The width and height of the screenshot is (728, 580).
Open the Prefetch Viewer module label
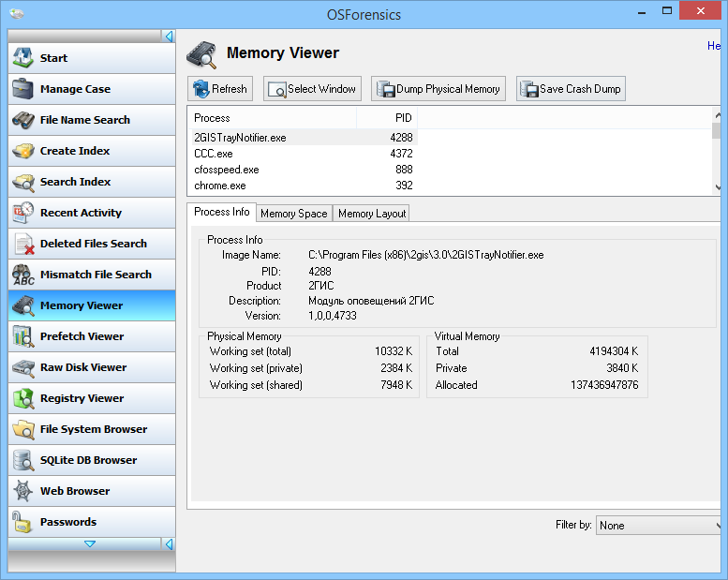pyautogui.click(x=82, y=336)
